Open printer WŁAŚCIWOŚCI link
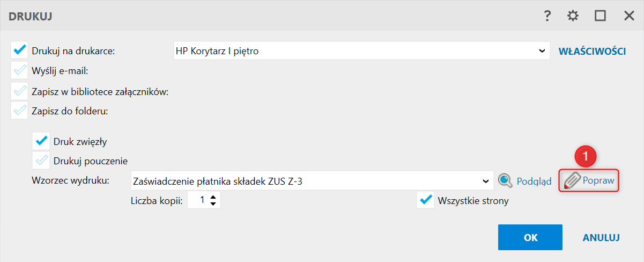Viewport: 644px width, 262px height. (593, 52)
